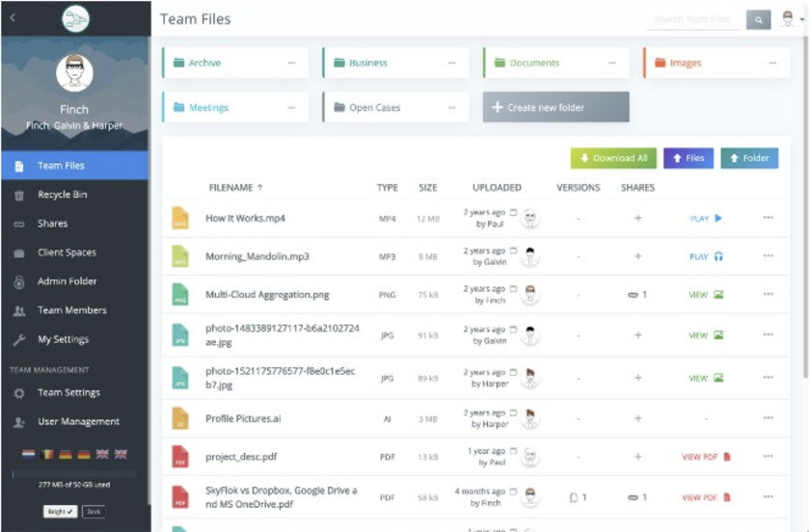The image size is (810, 532).
Task: View project_desc.pdf as PDF
Action: pos(706,457)
